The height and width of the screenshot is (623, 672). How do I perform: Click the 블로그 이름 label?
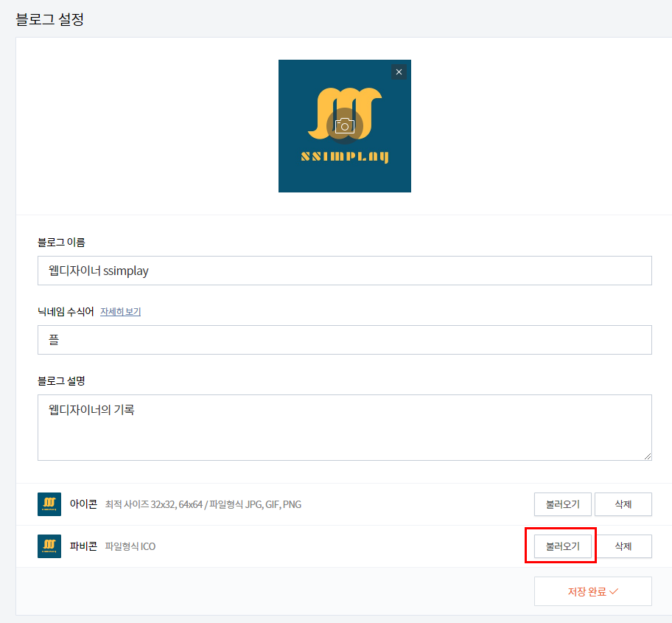(x=61, y=243)
